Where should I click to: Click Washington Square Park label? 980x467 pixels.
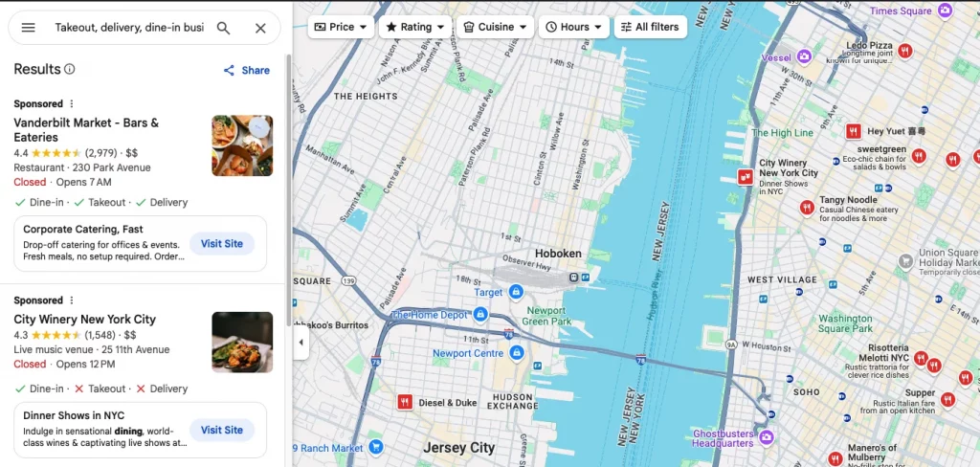click(846, 323)
